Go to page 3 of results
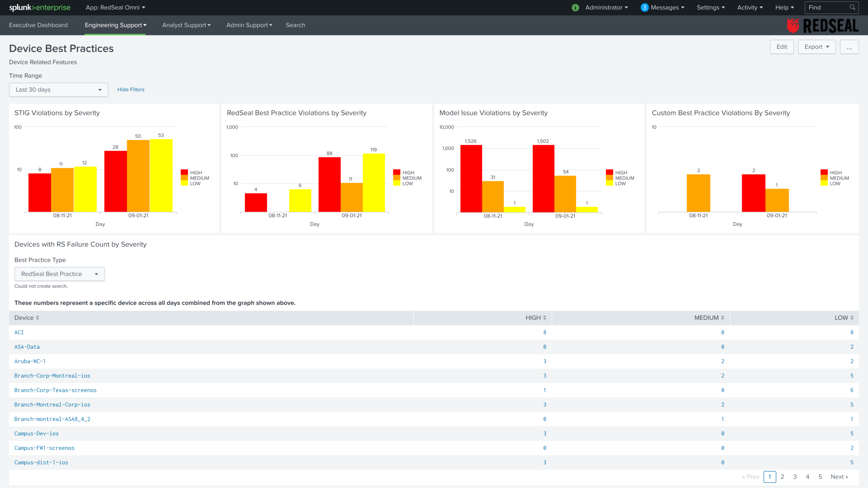 (795, 477)
